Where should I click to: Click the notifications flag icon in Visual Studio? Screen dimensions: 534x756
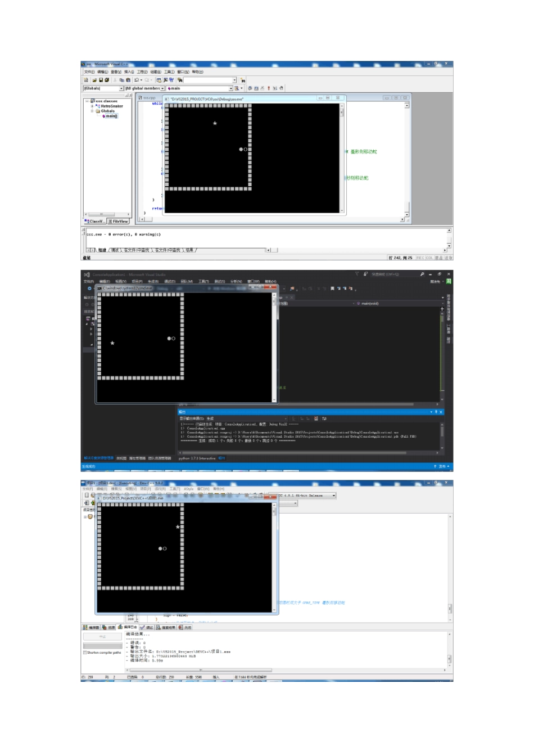click(x=356, y=274)
